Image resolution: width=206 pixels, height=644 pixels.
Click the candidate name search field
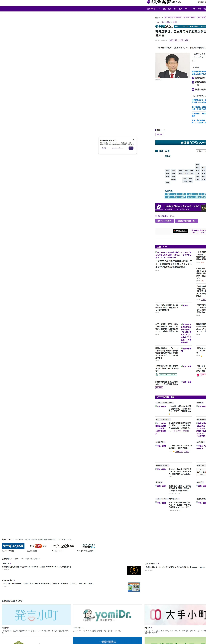click(201, 151)
